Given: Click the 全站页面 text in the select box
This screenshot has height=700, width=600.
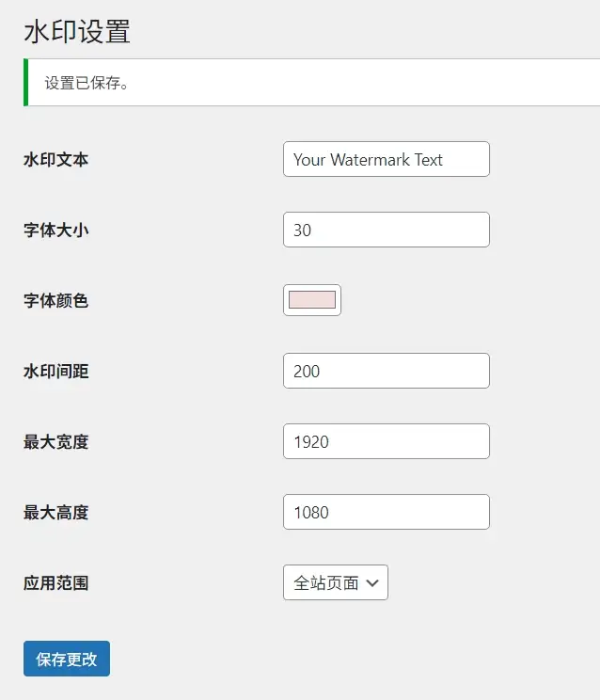Looking at the screenshot, I should coord(325,583).
